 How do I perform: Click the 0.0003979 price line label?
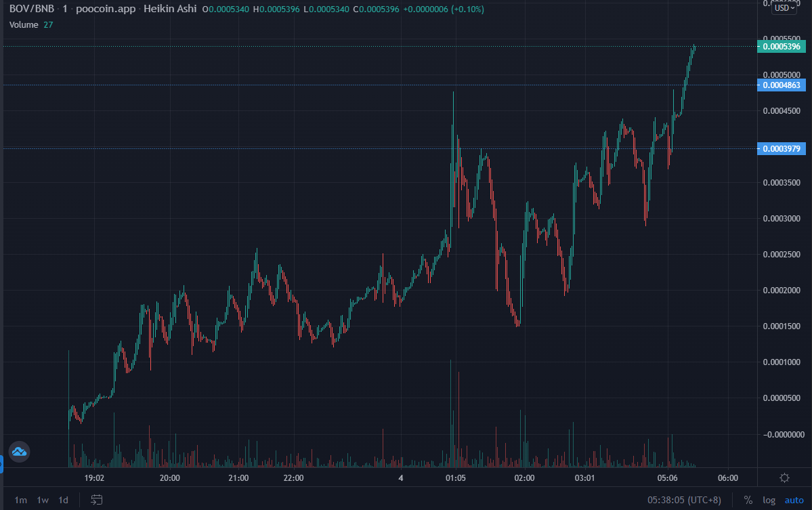(x=782, y=148)
